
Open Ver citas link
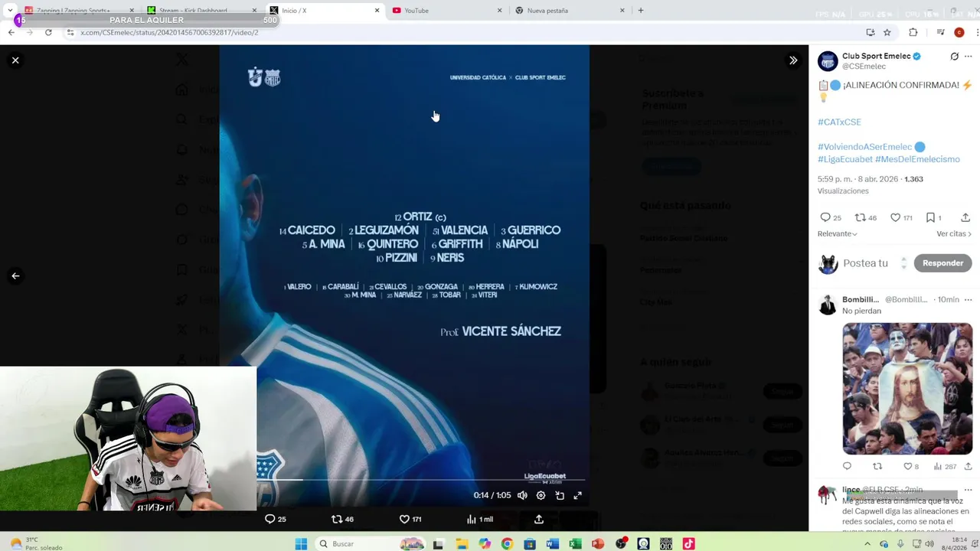pos(954,233)
